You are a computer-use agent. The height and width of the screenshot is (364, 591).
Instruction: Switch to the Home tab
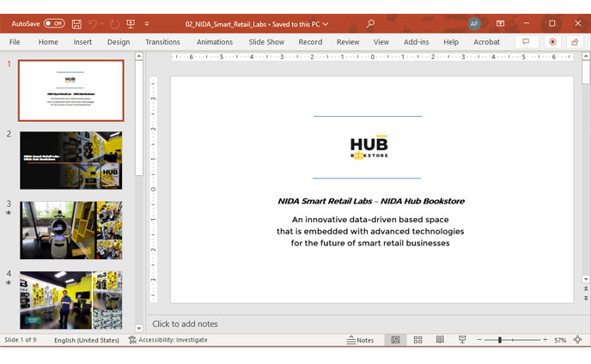(48, 42)
